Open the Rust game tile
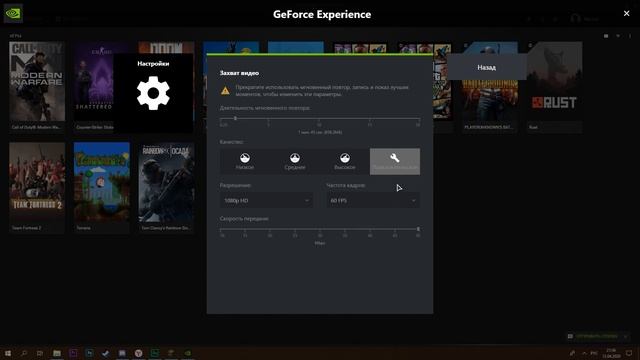 click(554, 86)
